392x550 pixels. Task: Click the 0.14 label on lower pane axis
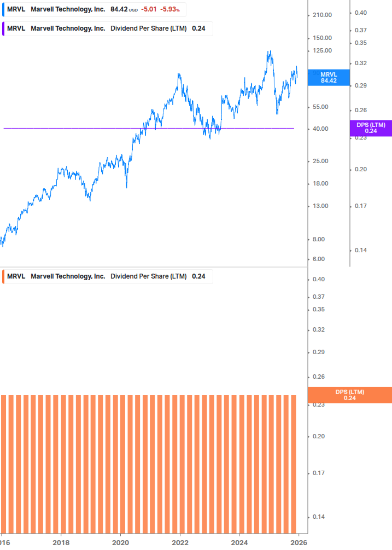tap(319, 517)
